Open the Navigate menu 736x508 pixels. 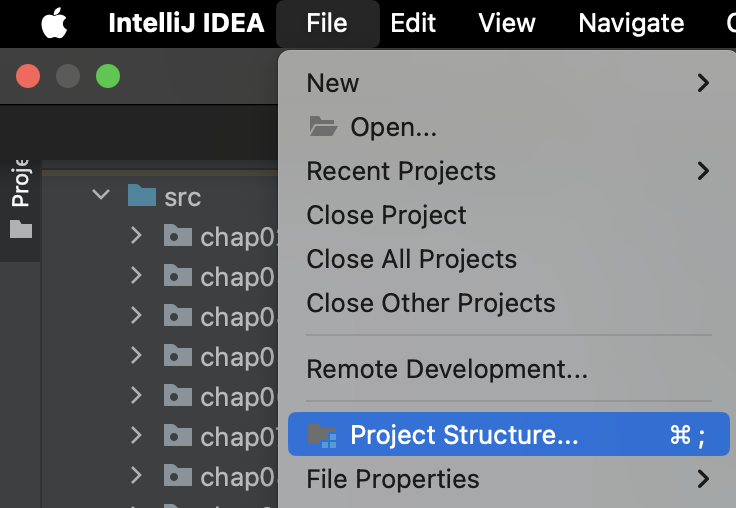tap(631, 23)
